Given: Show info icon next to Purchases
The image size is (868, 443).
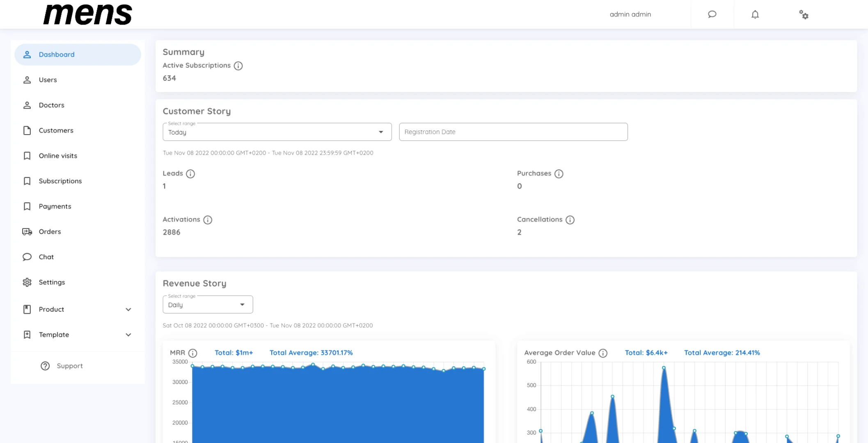Looking at the screenshot, I should 559,174.
